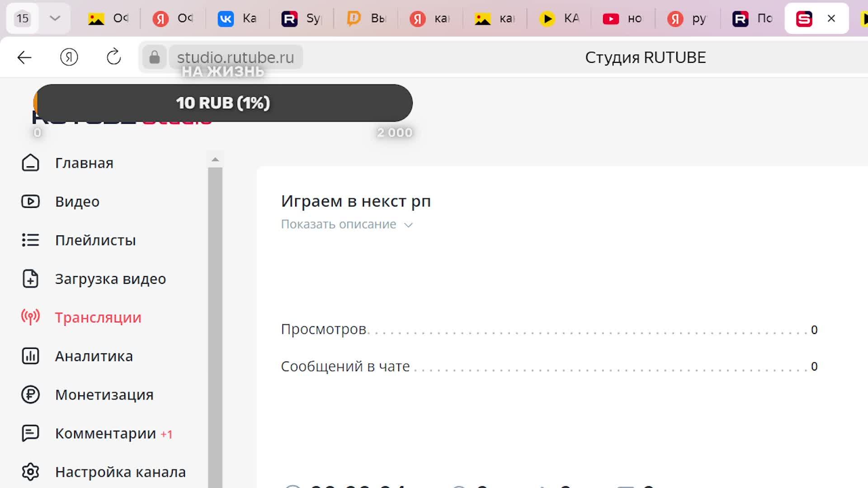Image resolution: width=868 pixels, height=488 pixels.
Task: Switch to the first image tab labeled Оф
Action: tap(108, 19)
